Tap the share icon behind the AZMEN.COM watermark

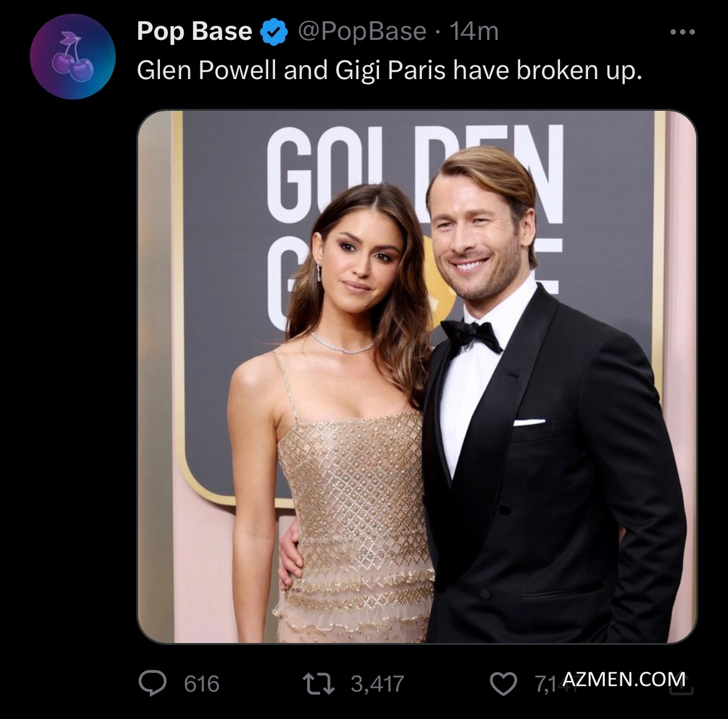686,686
